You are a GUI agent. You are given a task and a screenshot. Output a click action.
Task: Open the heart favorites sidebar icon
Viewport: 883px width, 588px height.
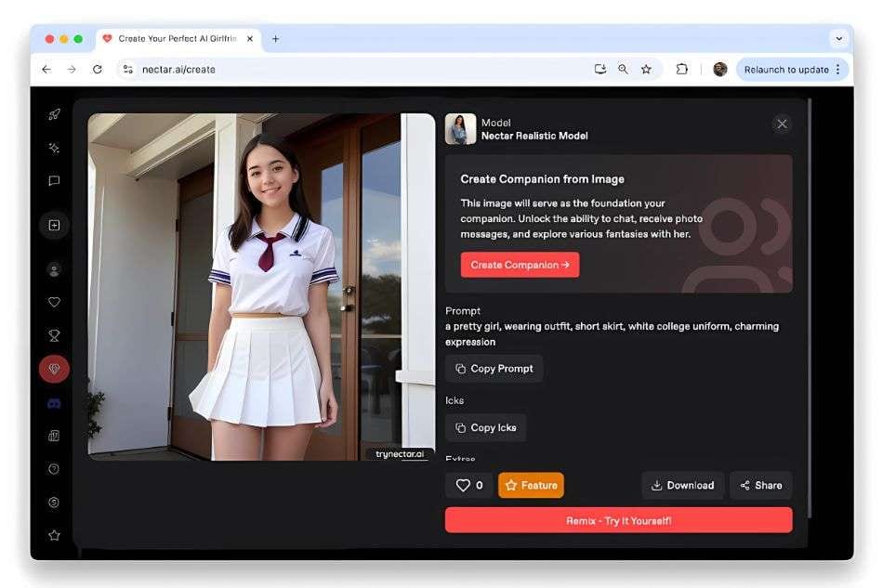pos(54,303)
